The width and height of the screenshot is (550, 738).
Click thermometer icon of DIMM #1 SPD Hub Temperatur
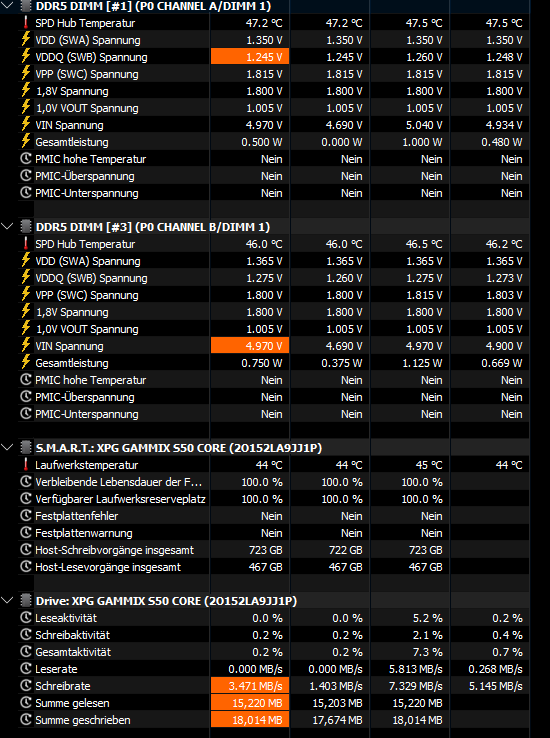click(x=26, y=23)
